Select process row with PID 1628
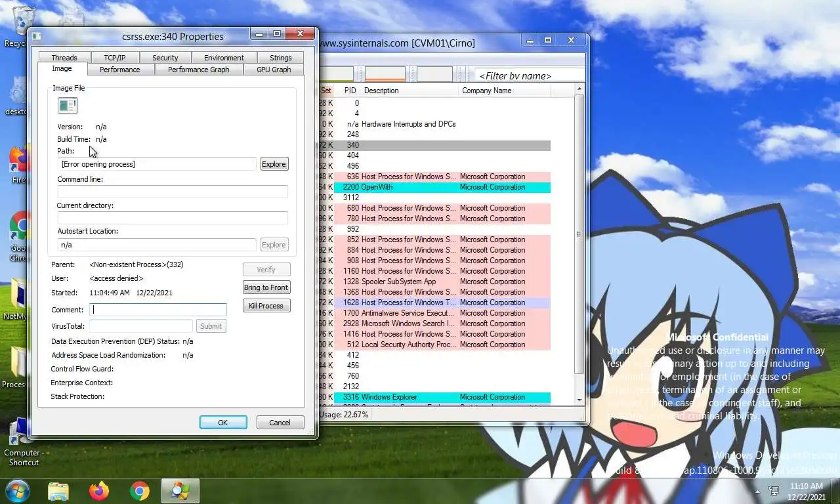Viewport: 840px width, 504px height. 435,303
